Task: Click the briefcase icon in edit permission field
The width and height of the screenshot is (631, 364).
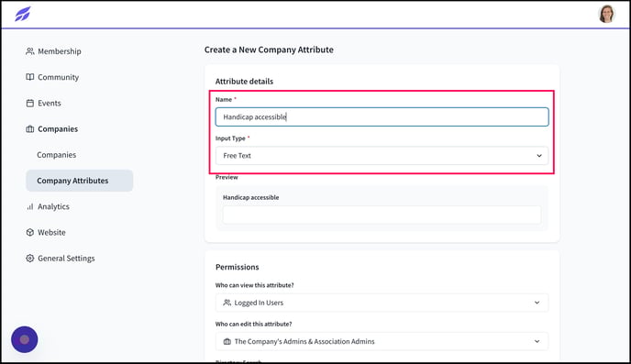Action: click(x=227, y=341)
